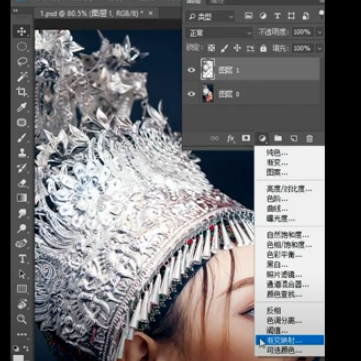Screen dimensions: 361x361
Task: Select the Eraser tool
Action: pyautogui.click(x=22, y=183)
